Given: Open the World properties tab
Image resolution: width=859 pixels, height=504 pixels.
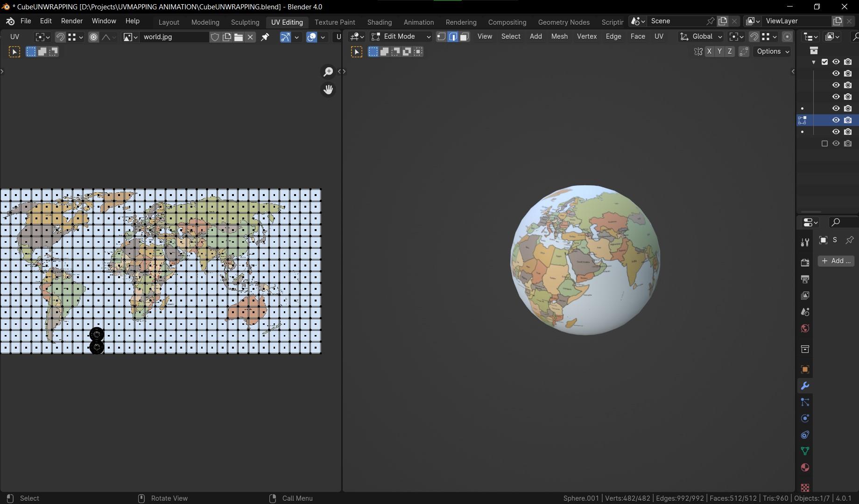Looking at the screenshot, I should click(x=805, y=329).
